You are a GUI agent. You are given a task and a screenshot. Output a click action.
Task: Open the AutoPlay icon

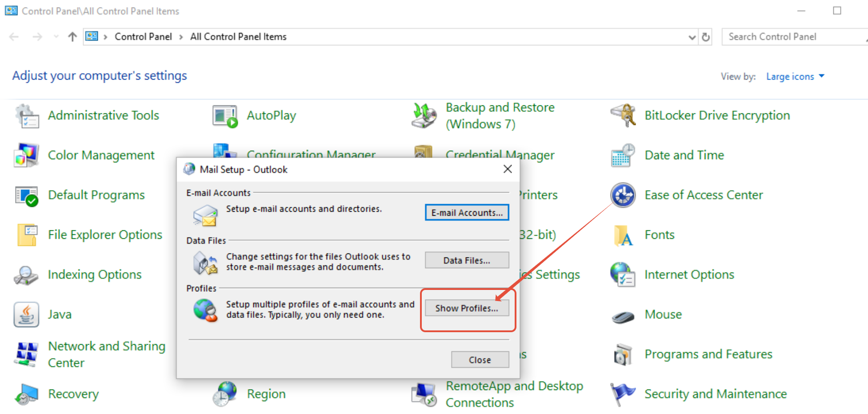[x=225, y=116]
